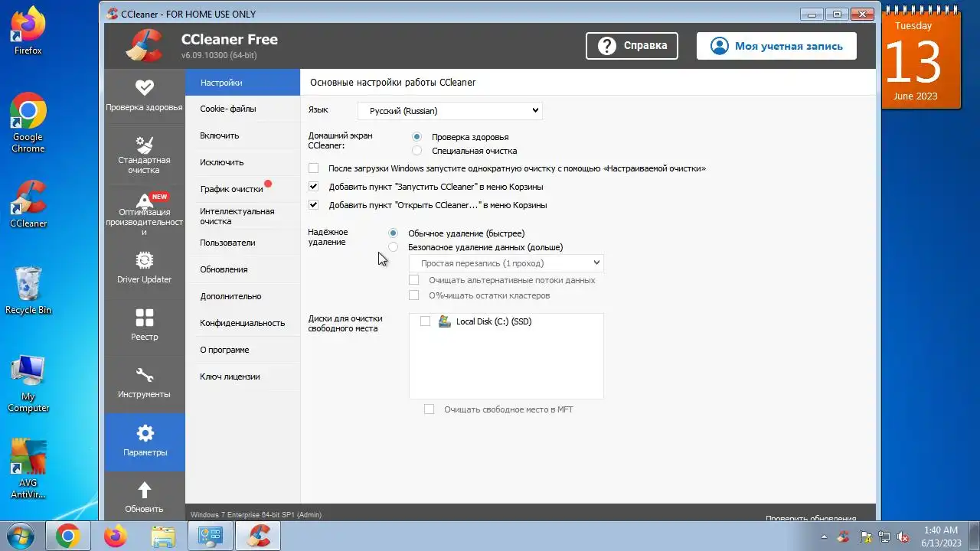Open the AVG AntiVirus desktop shortcut
980x551 pixels.
(x=28, y=469)
